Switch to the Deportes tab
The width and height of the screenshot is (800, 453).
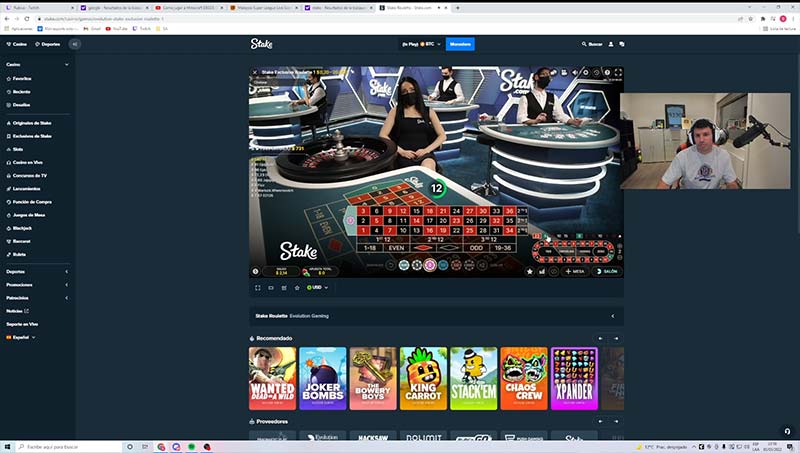tap(47, 44)
